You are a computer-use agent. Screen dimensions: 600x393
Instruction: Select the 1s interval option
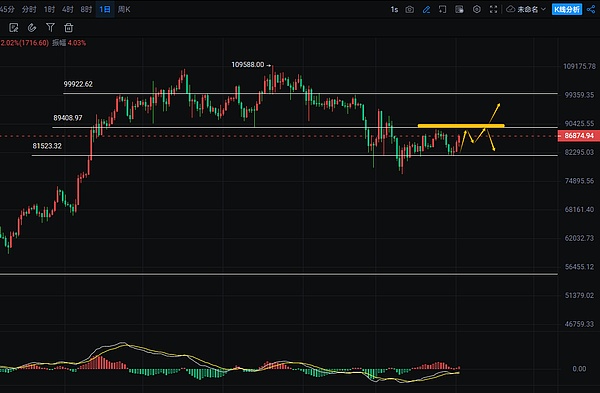394,10
